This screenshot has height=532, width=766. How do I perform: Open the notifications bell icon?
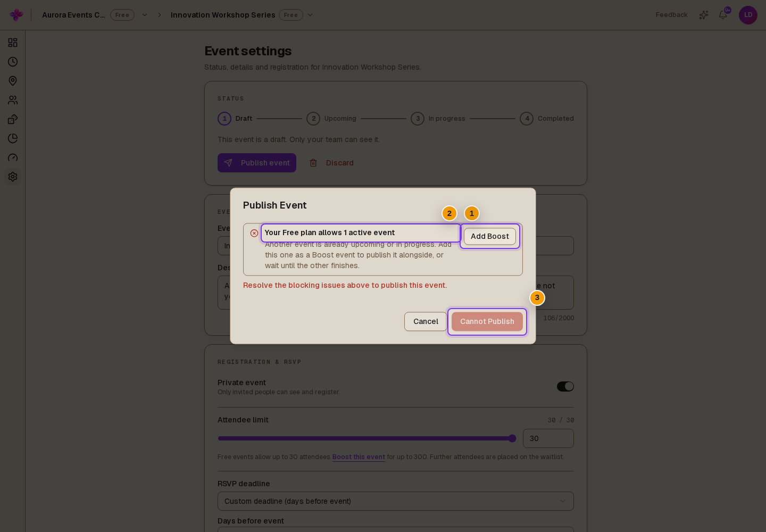point(723,15)
